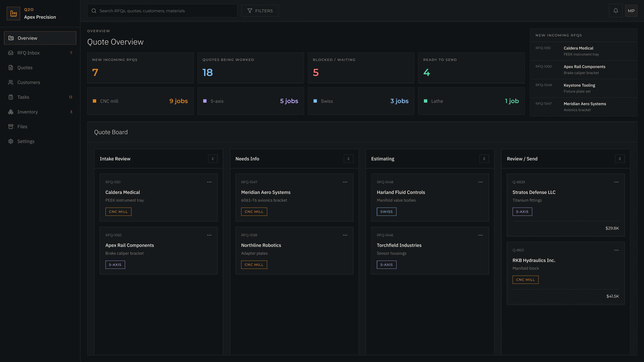The image size is (644, 362).
Task: Click the green Lathe color swatch
Action: tap(425, 101)
